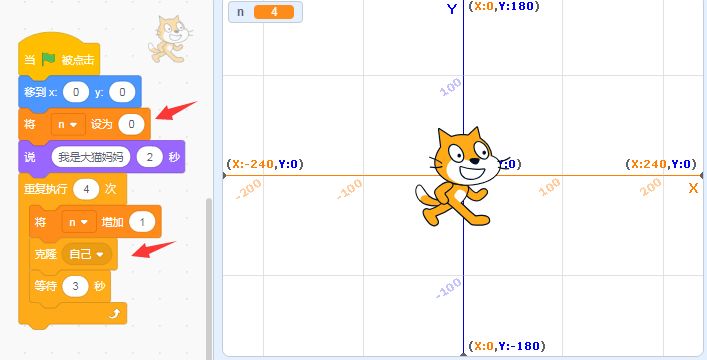Click the lower red arrow near the clone block
Viewport: 707px width, 360px height.
tap(153, 249)
